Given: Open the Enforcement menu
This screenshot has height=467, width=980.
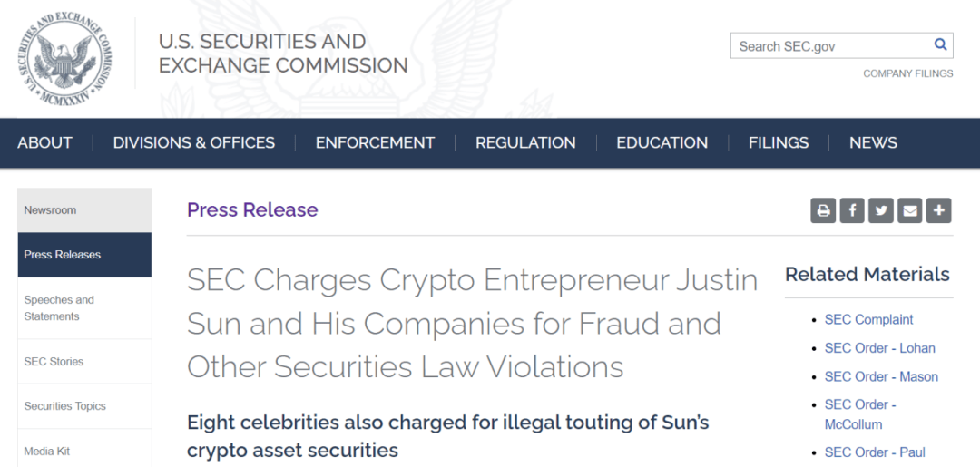Looking at the screenshot, I should click(x=375, y=143).
